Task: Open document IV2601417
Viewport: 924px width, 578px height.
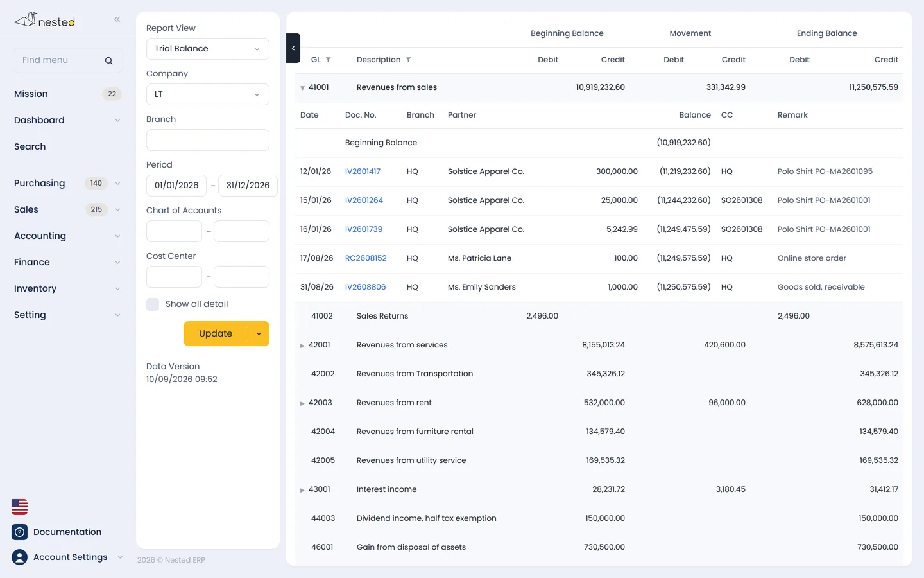Action: coord(363,171)
